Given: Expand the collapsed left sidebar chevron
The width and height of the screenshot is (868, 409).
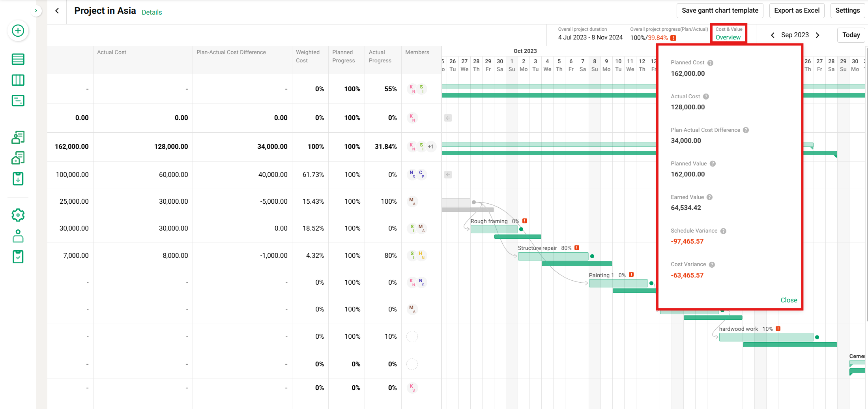Looking at the screenshot, I should point(36,11).
